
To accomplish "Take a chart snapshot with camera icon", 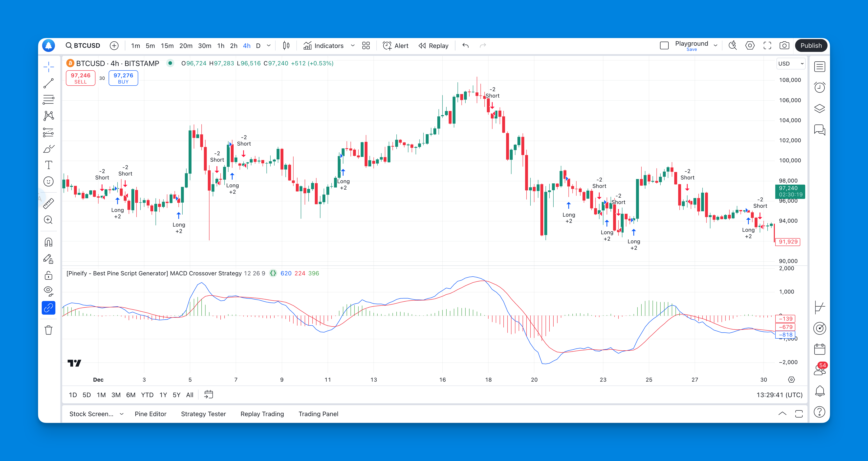I will click(784, 45).
